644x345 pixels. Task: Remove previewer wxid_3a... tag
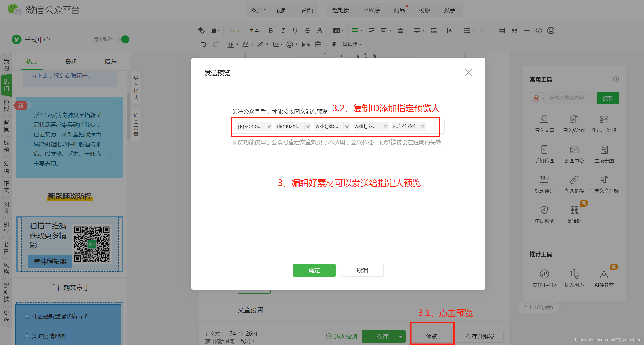[x=385, y=127]
